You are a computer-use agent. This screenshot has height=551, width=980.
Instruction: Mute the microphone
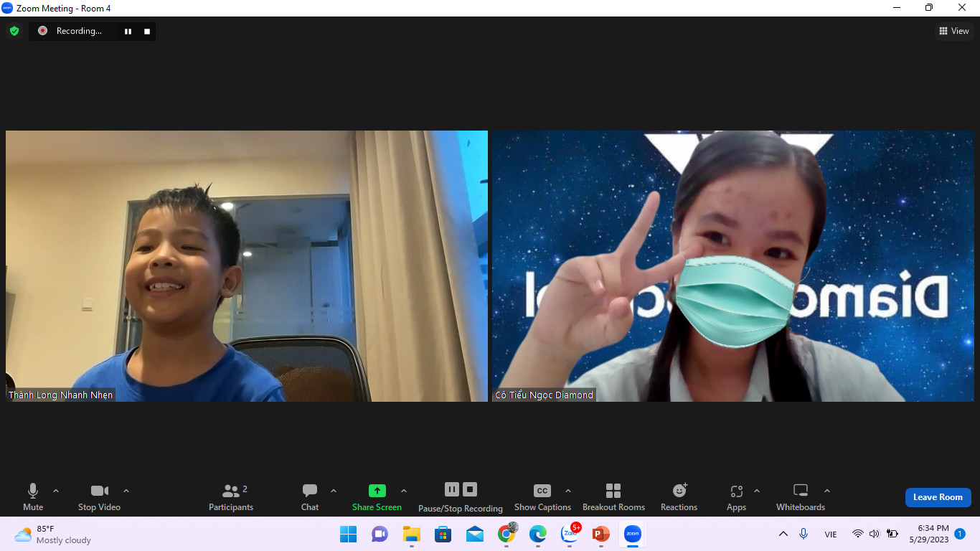click(x=33, y=496)
